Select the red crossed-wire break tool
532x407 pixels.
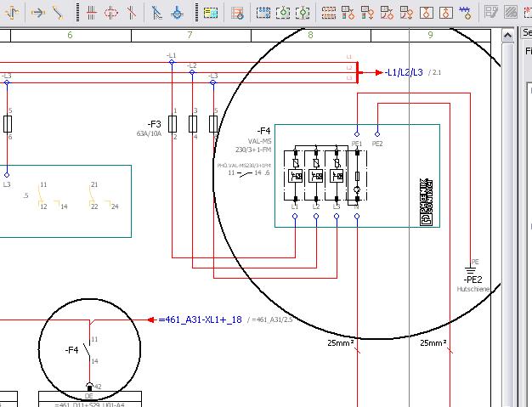click(x=132, y=13)
